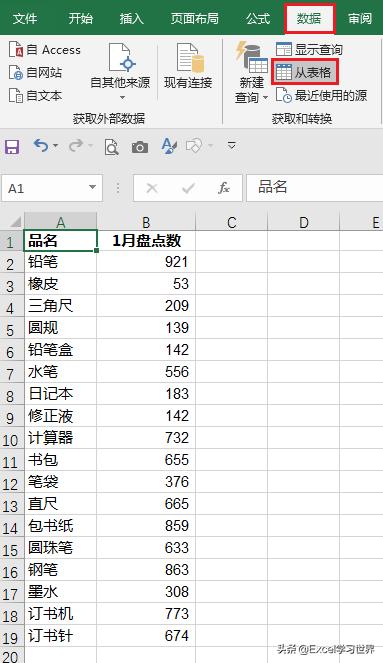Import data 自文本
The height and width of the screenshot is (663, 383).
click(36, 96)
